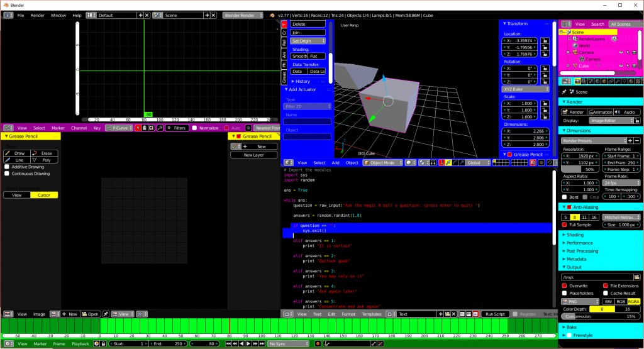The image size is (644, 349).
Task: Delete the Scene with its X icon
Action: coord(213,15)
